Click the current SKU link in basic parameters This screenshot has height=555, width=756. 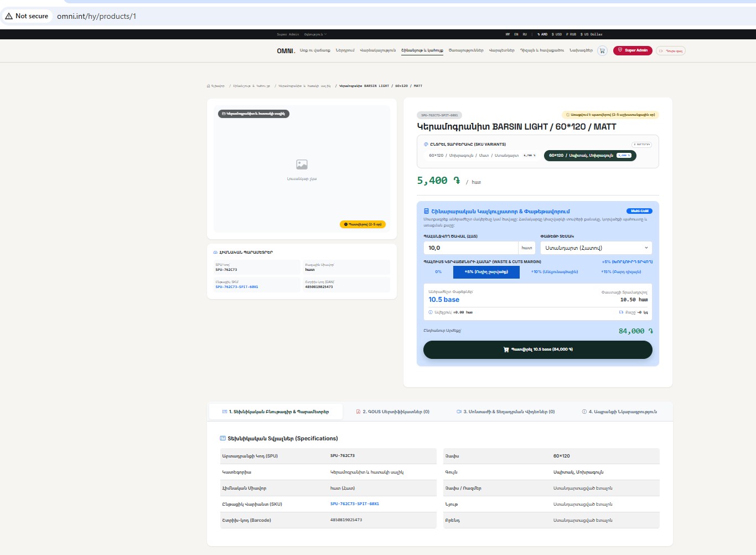tap(237, 287)
